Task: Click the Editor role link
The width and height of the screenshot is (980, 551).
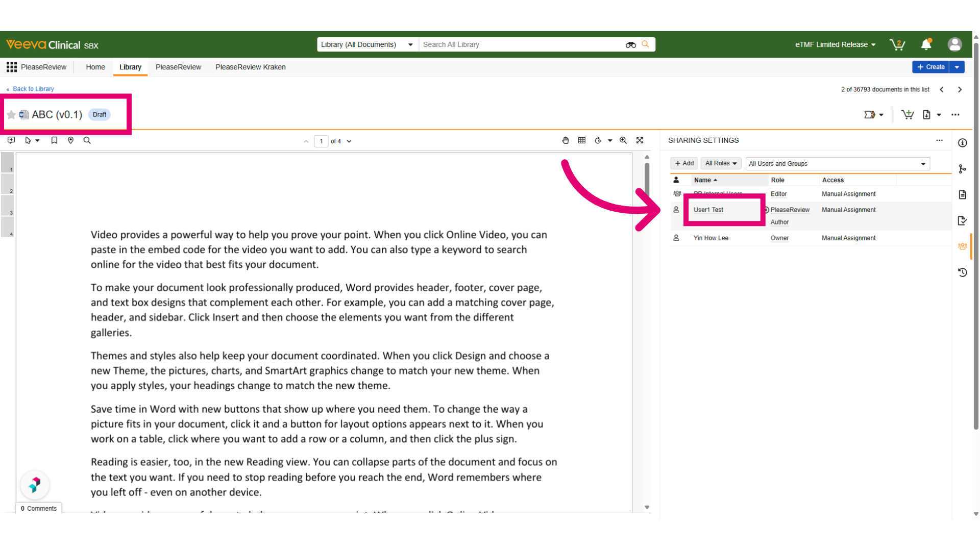Action: click(778, 194)
